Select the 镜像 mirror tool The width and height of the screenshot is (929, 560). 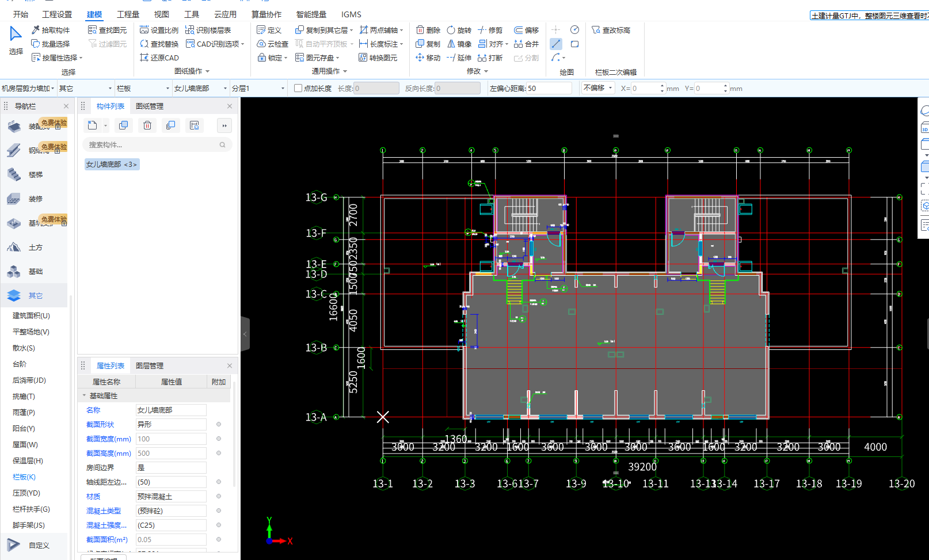click(459, 44)
